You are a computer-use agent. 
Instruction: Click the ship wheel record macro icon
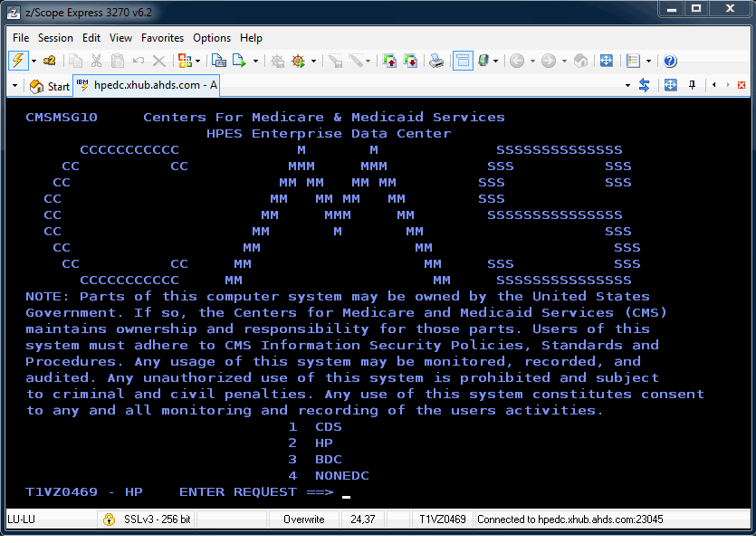click(277, 61)
